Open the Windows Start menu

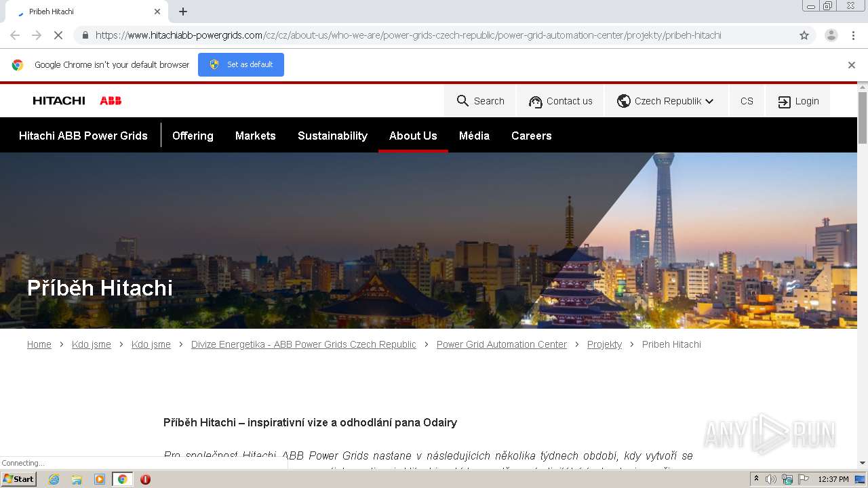(19, 479)
